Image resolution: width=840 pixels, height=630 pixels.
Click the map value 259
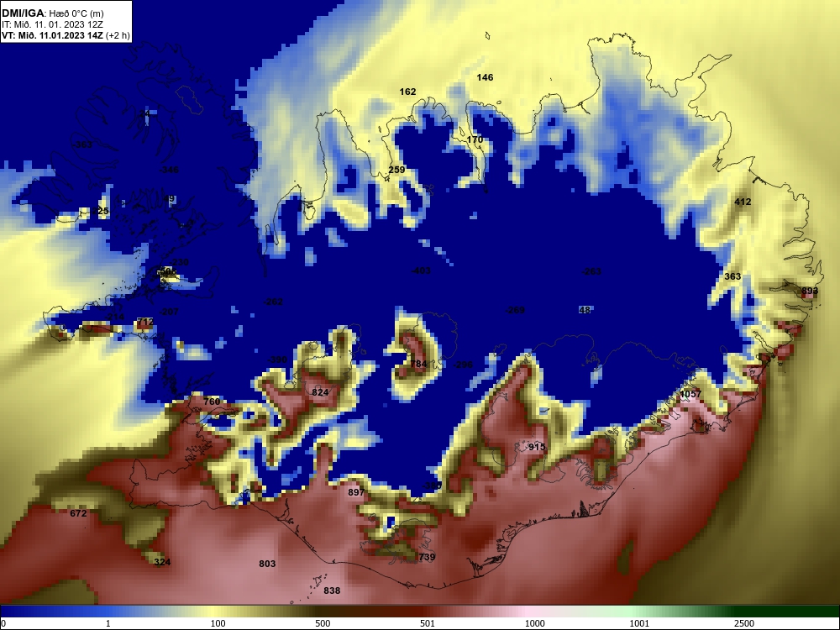(x=396, y=170)
